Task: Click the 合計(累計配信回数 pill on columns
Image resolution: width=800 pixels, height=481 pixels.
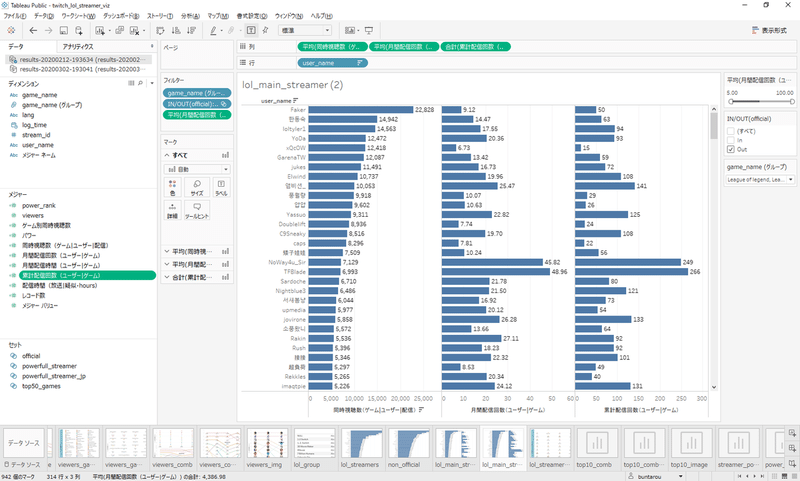Action: [x=475, y=46]
